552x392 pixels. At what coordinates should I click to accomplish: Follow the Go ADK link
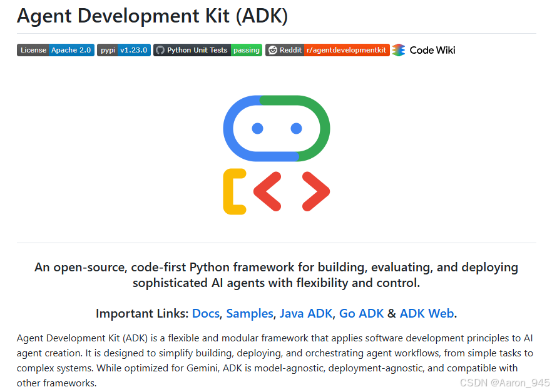coord(361,313)
